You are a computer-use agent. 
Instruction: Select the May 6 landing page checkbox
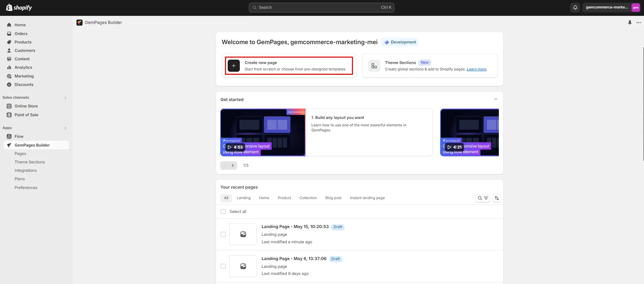(x=223, y=266)
